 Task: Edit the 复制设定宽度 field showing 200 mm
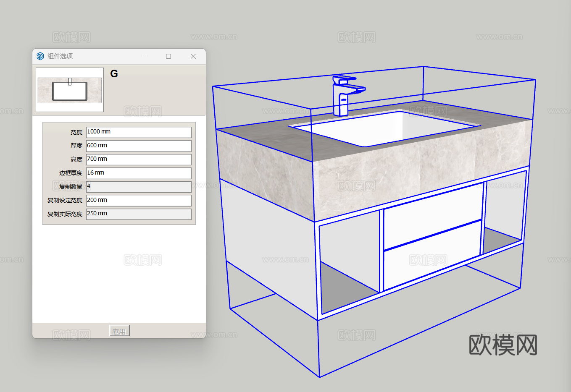click(139, 200)
